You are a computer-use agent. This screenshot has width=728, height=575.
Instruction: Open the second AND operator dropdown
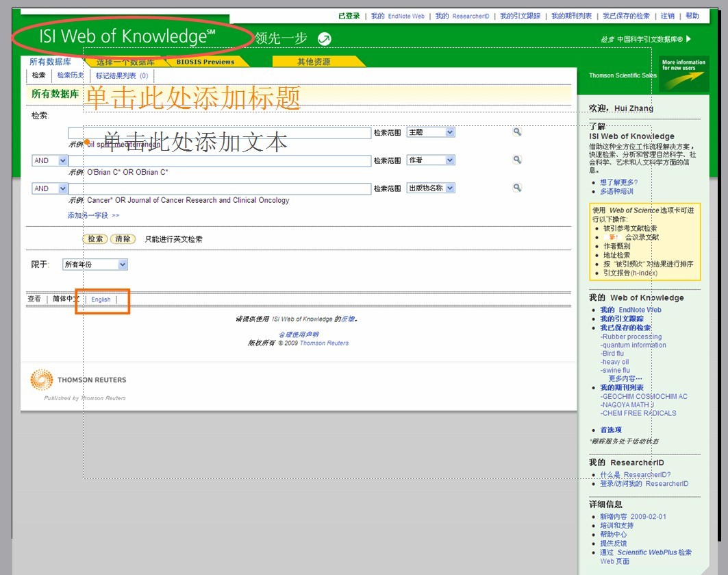click(x=50, y=188)
